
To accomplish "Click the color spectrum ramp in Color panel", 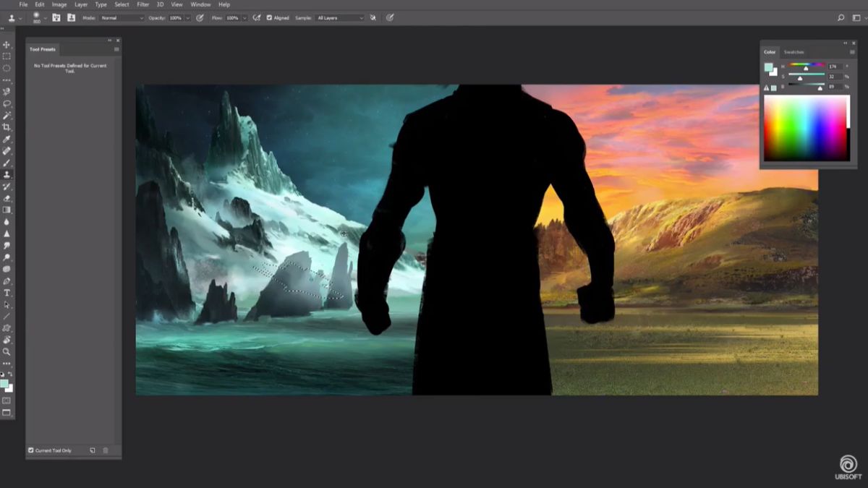I will click(807, 129).
